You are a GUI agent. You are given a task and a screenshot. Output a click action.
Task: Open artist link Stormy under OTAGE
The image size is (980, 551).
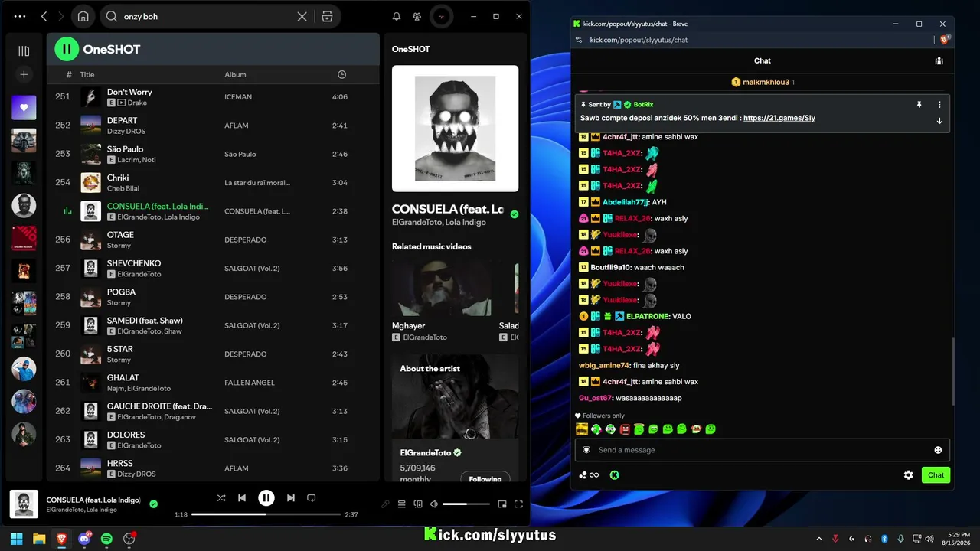pos(119,246)
